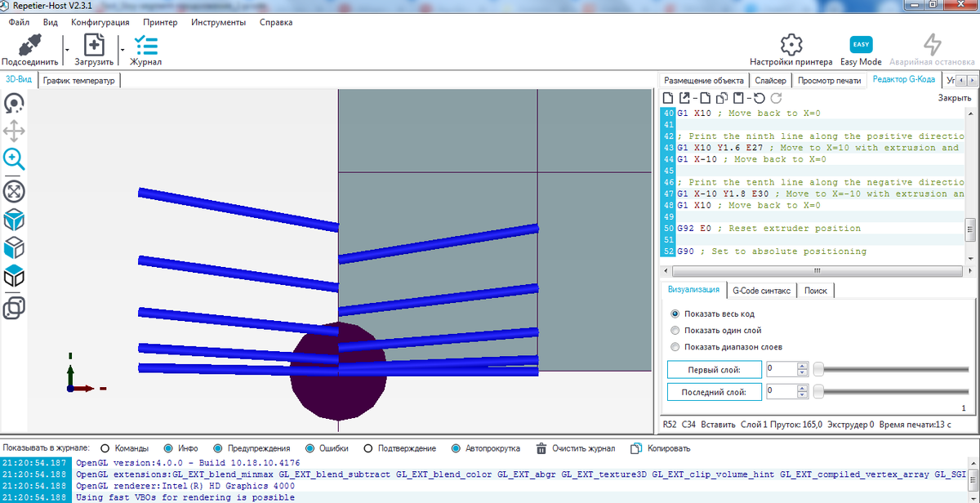
Task: Click the 'Последний слой' slider
Action: (893, 392)
